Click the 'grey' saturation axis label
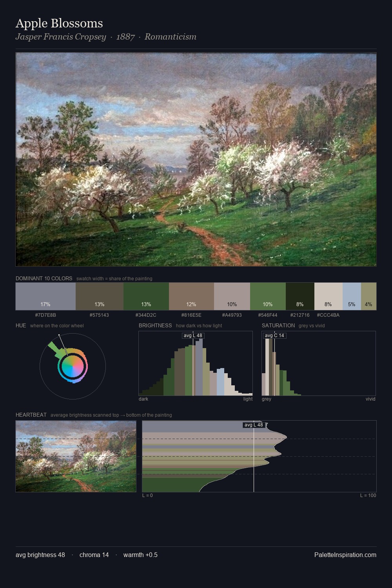392x588 pixels. (267, 399)
